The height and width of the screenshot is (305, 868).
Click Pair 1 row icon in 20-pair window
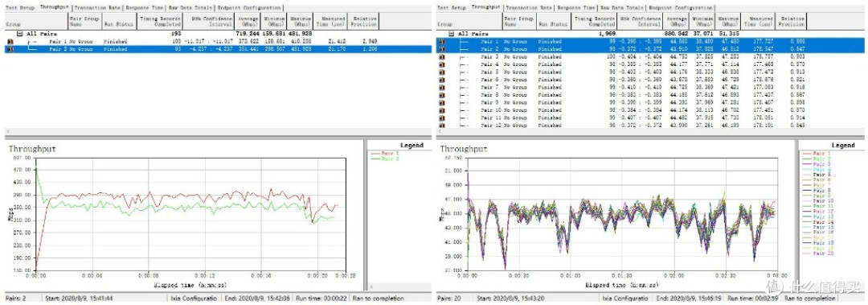pos(442,42)
